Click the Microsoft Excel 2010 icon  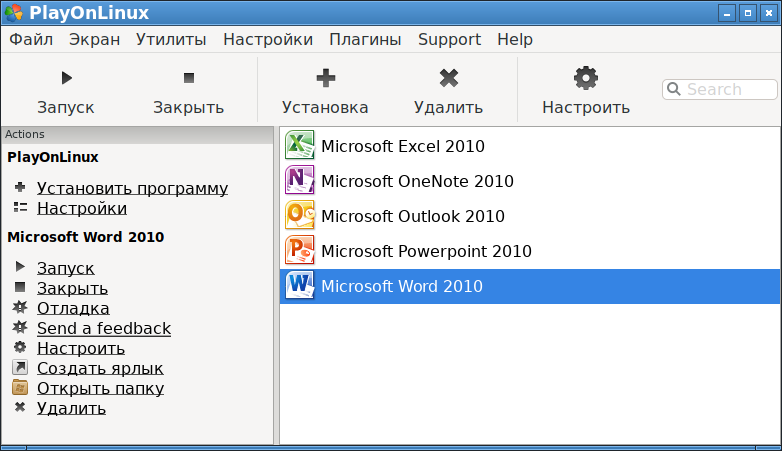click(300, 145)
